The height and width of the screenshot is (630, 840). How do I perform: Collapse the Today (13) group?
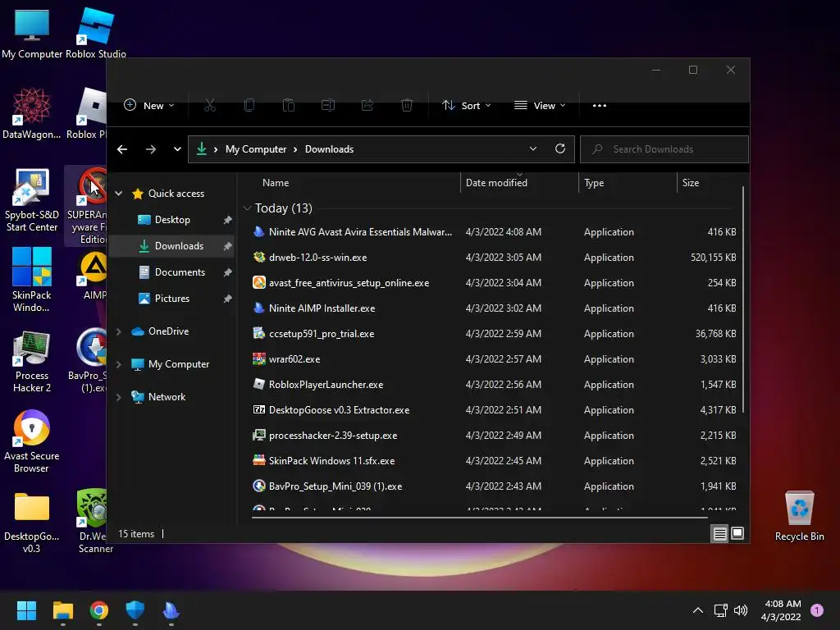click(247, 208)
